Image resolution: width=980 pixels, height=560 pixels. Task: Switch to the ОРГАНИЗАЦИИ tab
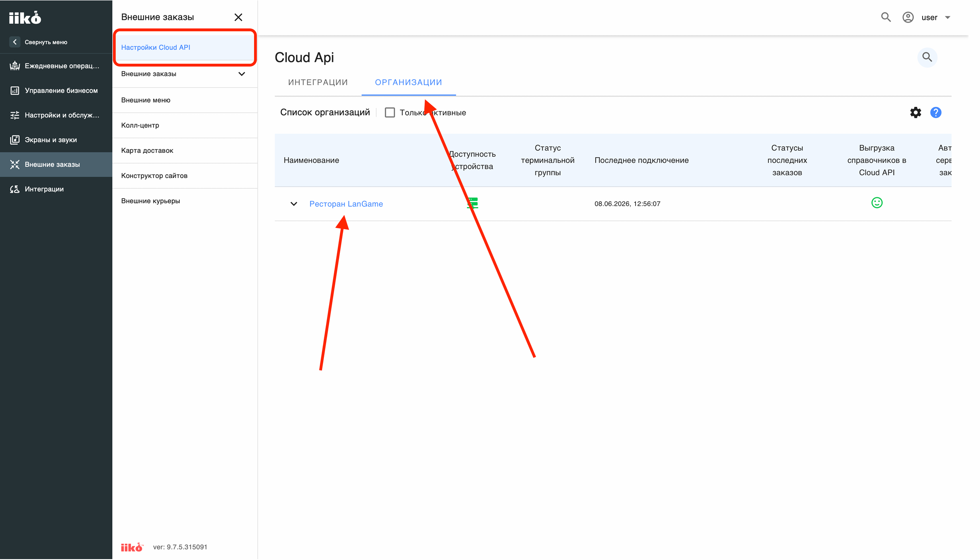click(409, 82)
